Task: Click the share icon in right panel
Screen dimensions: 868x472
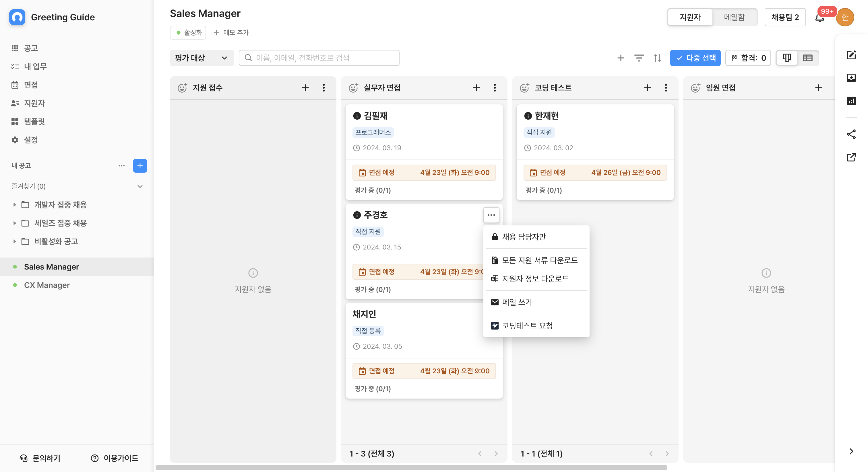Action: [x=851, y=134]
